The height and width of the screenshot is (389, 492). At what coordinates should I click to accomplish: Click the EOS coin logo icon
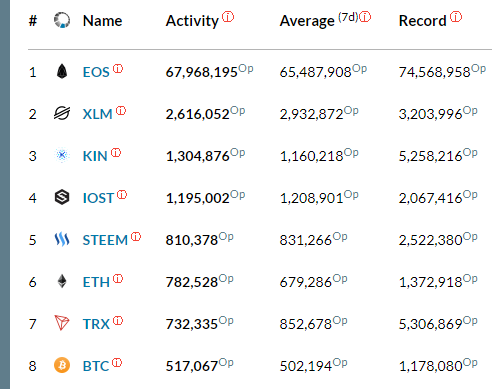click(x=62, y=71)
